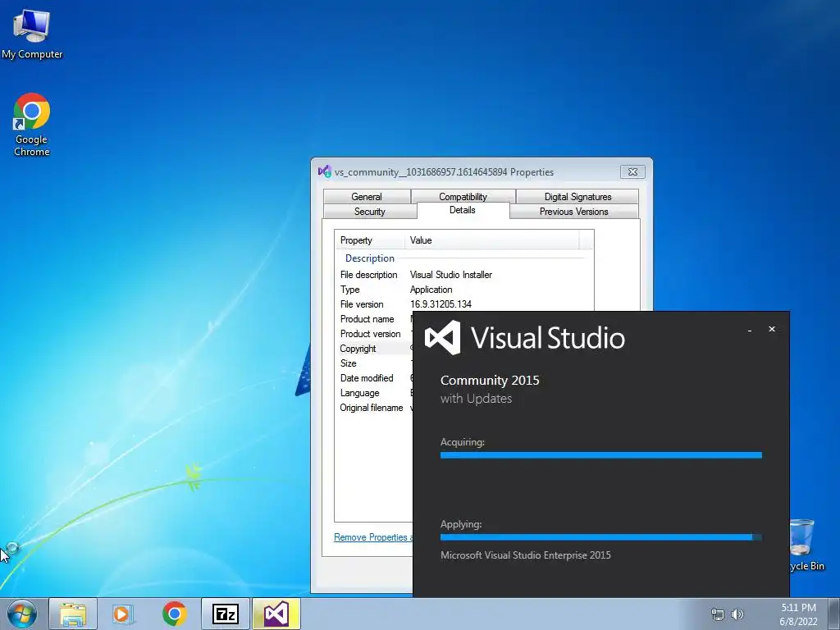Open the Security tab

(x=370, y=212)
